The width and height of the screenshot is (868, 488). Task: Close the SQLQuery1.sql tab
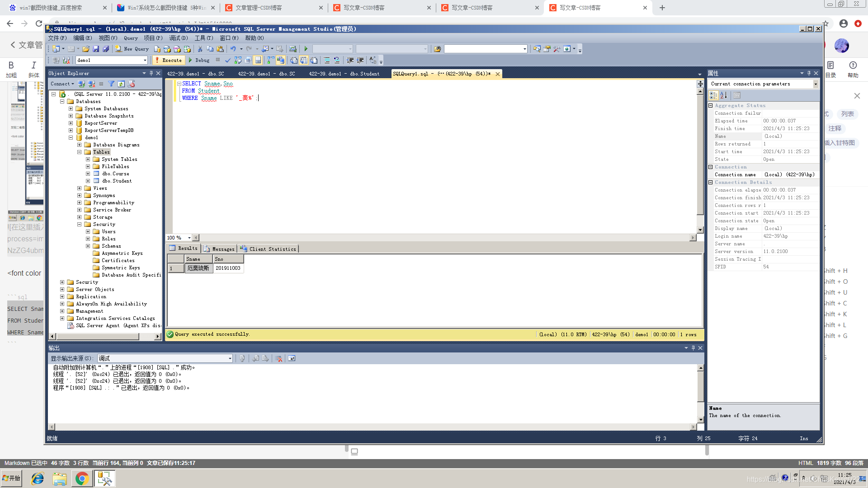[x=498, y=74]
